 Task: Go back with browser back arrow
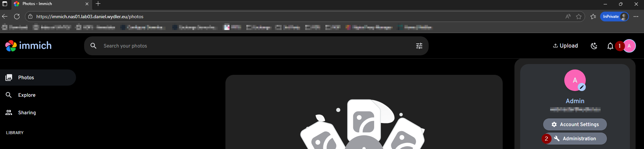pyautogui.click(x=5, y=17)
